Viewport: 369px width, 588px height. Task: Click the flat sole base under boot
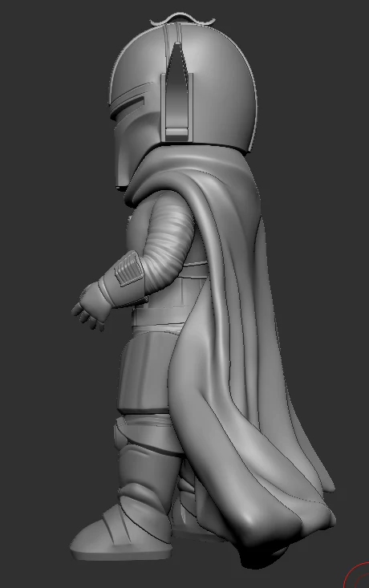click(120, 554)
